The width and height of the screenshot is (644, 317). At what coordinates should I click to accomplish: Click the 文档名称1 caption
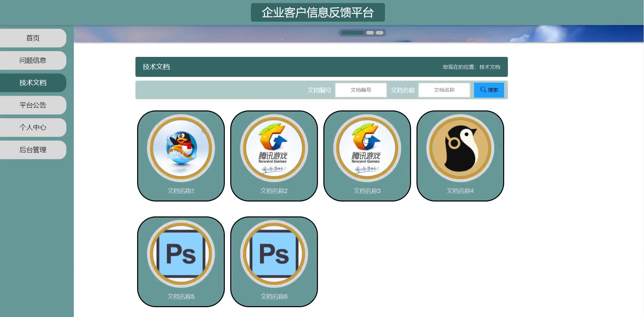(181, 191)
